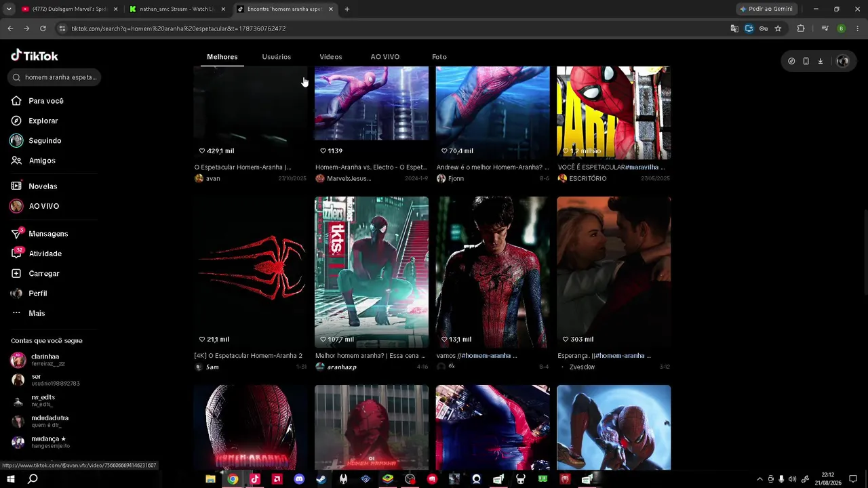The height and width of the screenshot is (488, 868).
Task: Click the phone app icon in top-right pill
Action: (x=806, y=61)
